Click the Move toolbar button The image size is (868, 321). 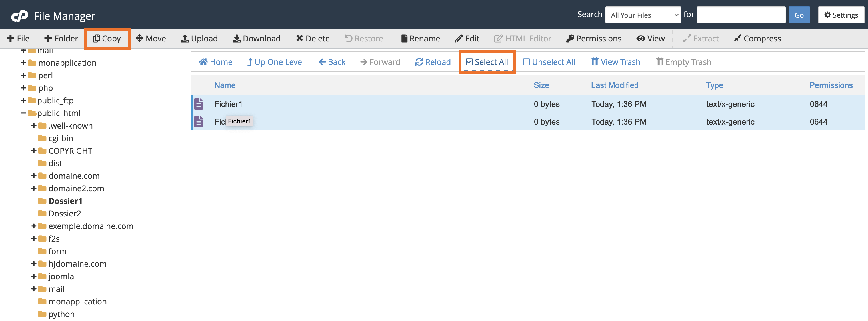click(151, 38)
